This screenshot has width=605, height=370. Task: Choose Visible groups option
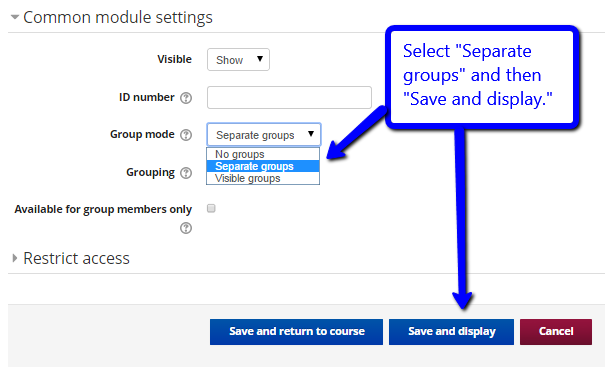[263, 178]
